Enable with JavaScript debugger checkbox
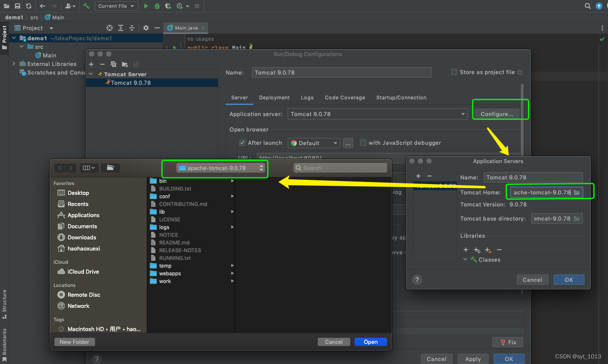The image size is (608, 364). 363,143
